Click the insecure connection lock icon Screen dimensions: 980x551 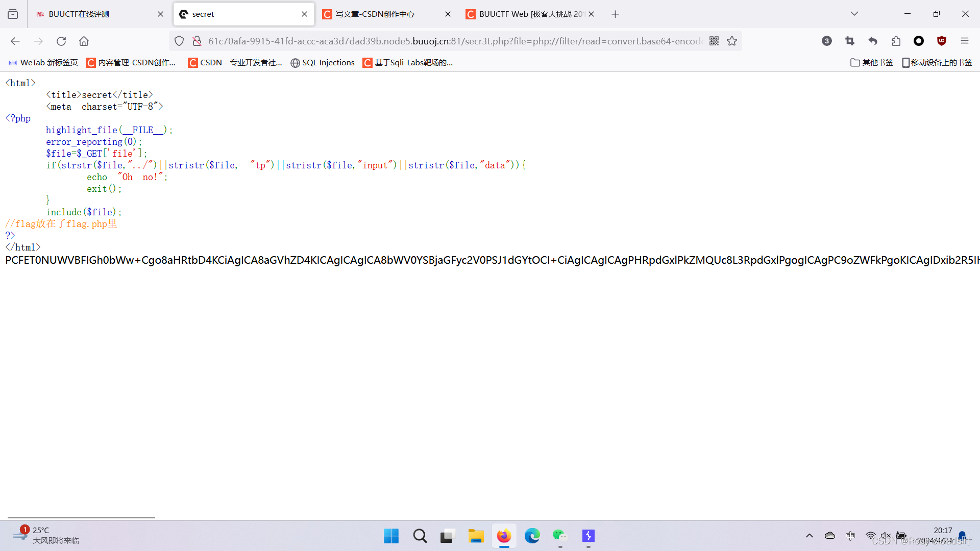[x=197, y=41]
